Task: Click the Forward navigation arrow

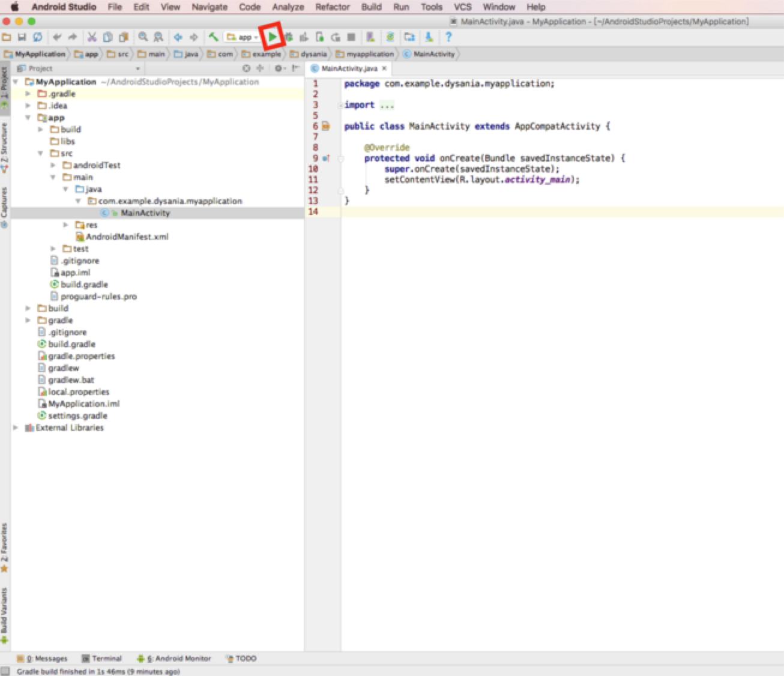Action: point(194,37)
